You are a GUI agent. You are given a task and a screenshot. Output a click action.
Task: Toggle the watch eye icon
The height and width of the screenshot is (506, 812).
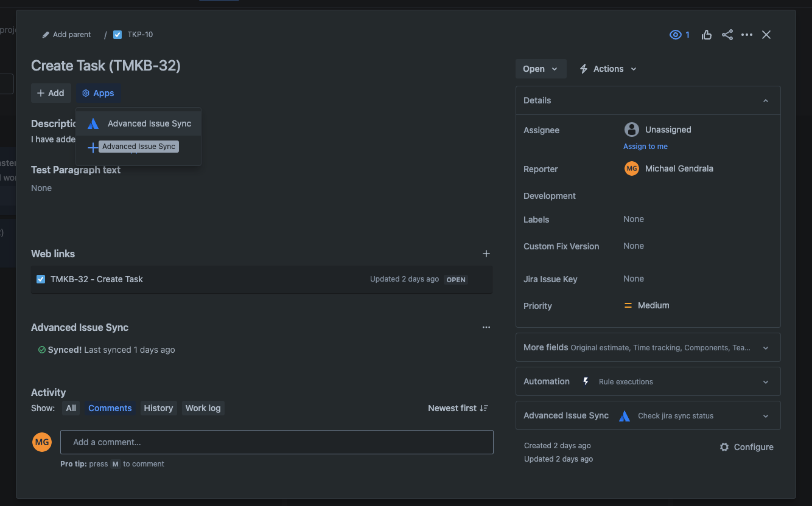point(675,35)
